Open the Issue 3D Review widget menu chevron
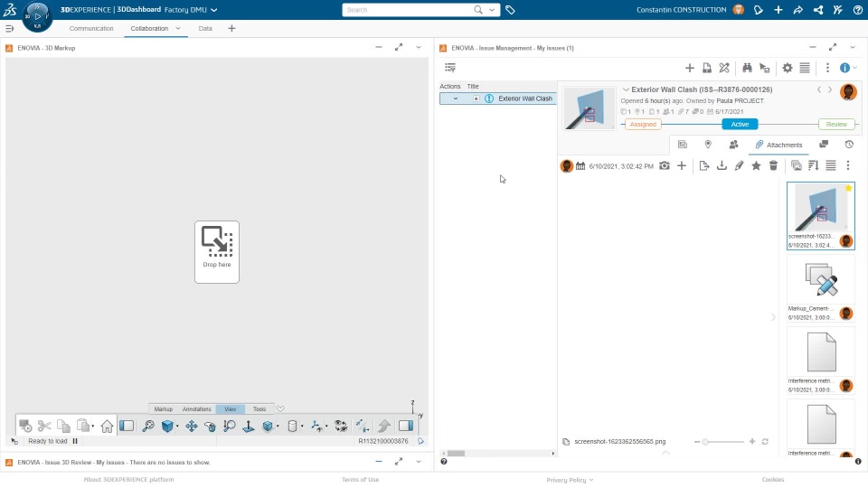This screenshot has width=868, height=488. click(x=419, y=462)
